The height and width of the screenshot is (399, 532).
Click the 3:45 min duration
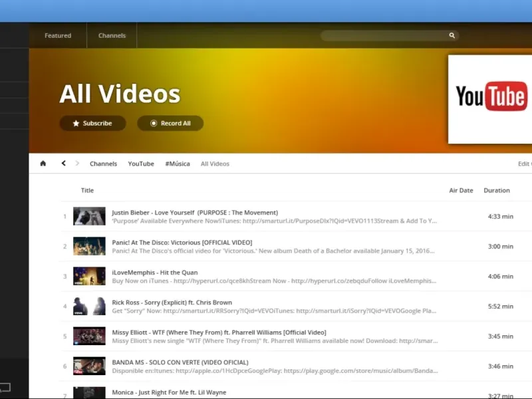coord(501,336)
